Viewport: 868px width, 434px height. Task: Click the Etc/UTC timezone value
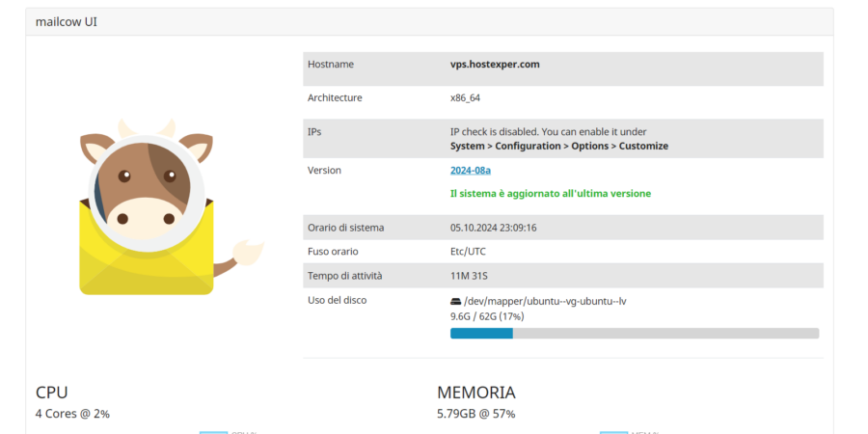coord(468,252)
